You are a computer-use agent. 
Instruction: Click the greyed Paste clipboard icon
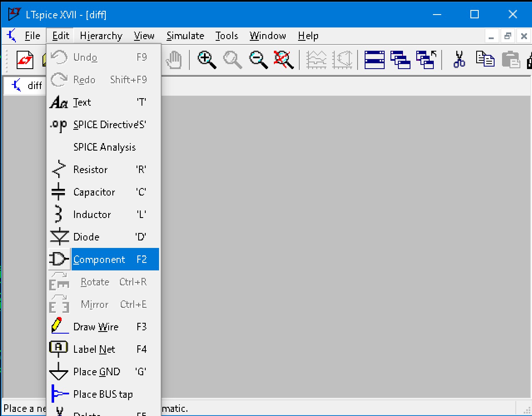[511, 60]
